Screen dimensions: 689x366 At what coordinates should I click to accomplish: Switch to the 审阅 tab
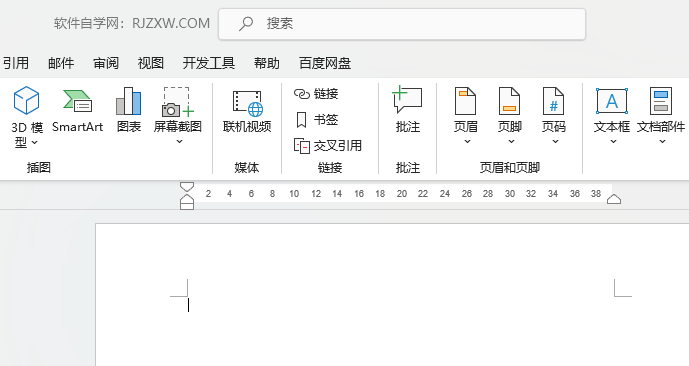click(106, 63)
